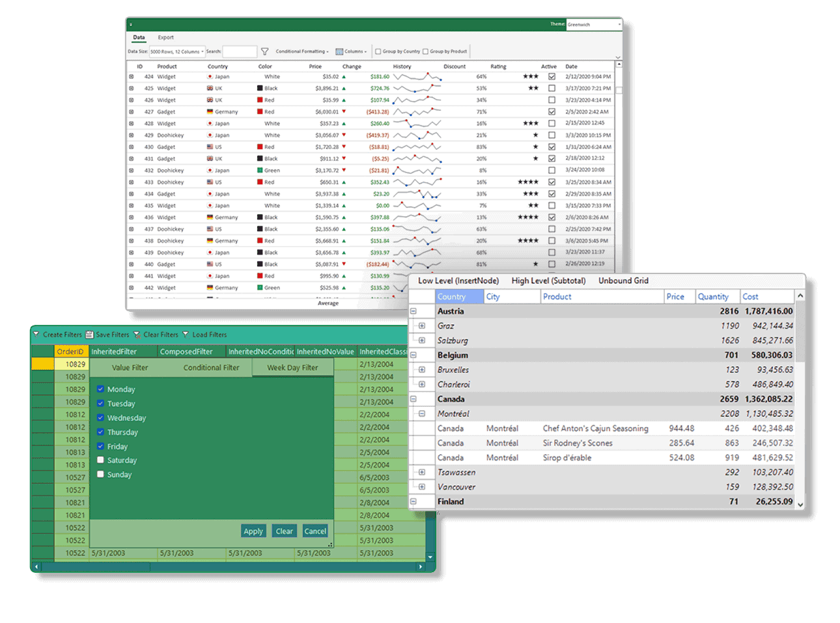Click the filter funnel icon beside Search
The width and height of the screenshot is (840, 623).
point(264,51)
